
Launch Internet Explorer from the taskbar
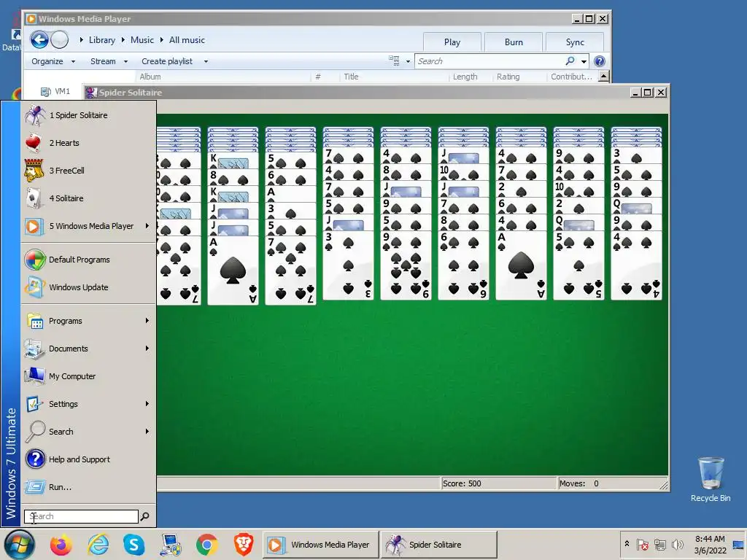coord(98,544)
